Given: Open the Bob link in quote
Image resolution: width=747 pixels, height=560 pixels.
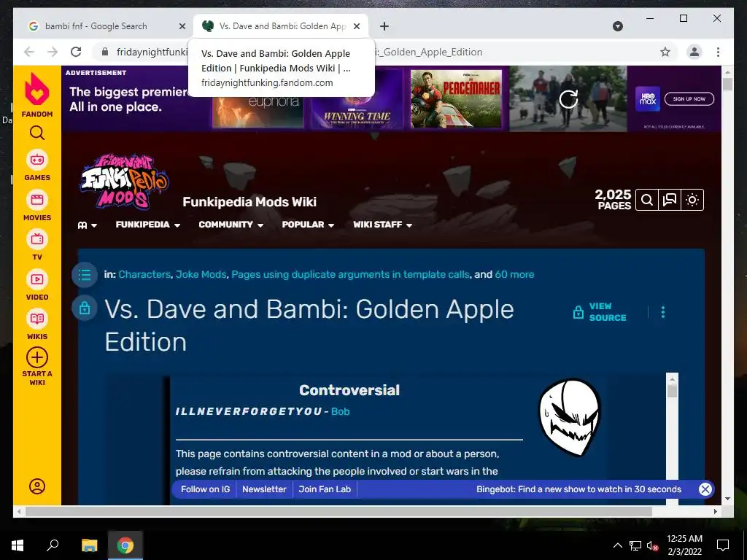Looking at the screenshot, I should [340, 411].
